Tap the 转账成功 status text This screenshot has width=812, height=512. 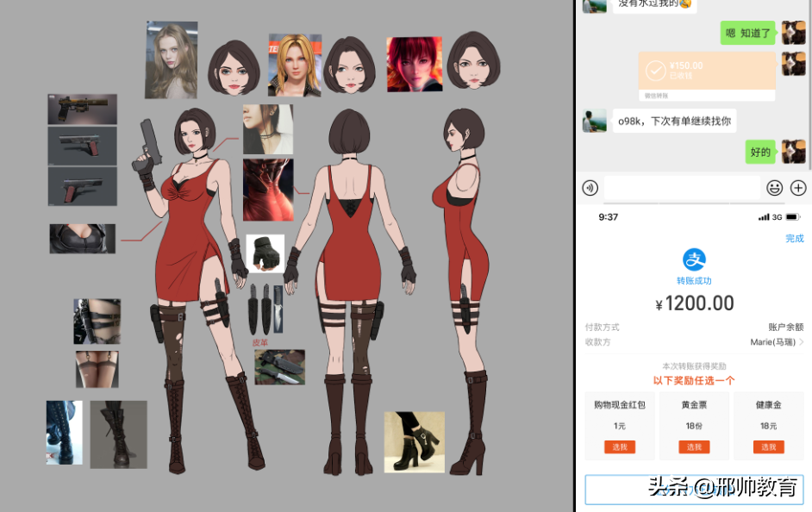694,281
